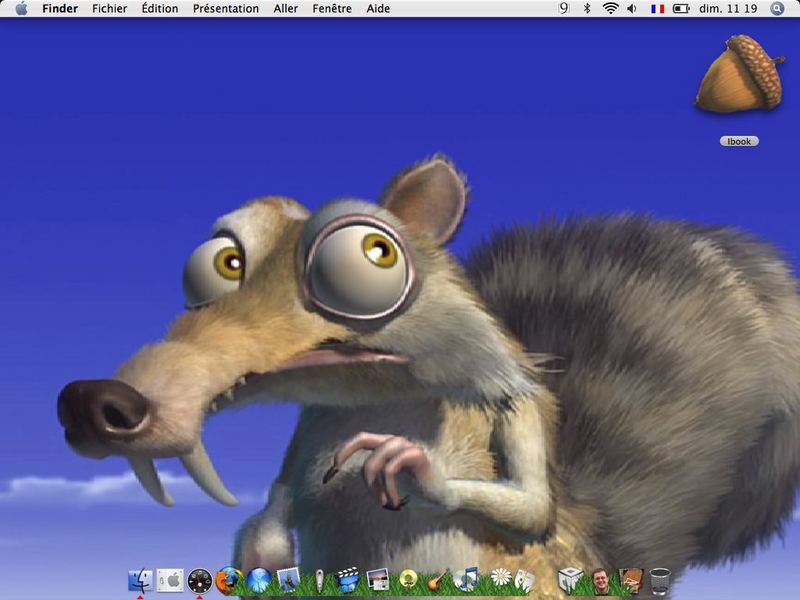800x600 pixels.
Task: Click the date and time display
Action: (728, 8)
